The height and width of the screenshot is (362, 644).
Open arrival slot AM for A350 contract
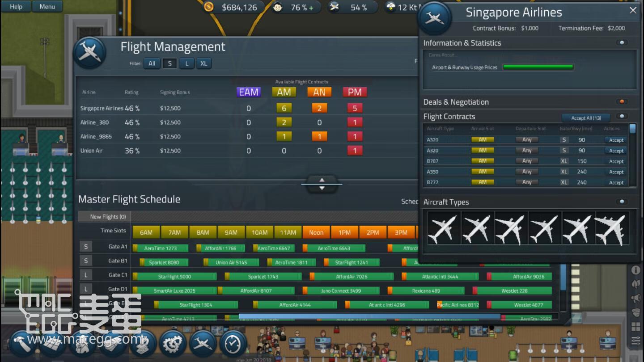click(x=483, y=172)
